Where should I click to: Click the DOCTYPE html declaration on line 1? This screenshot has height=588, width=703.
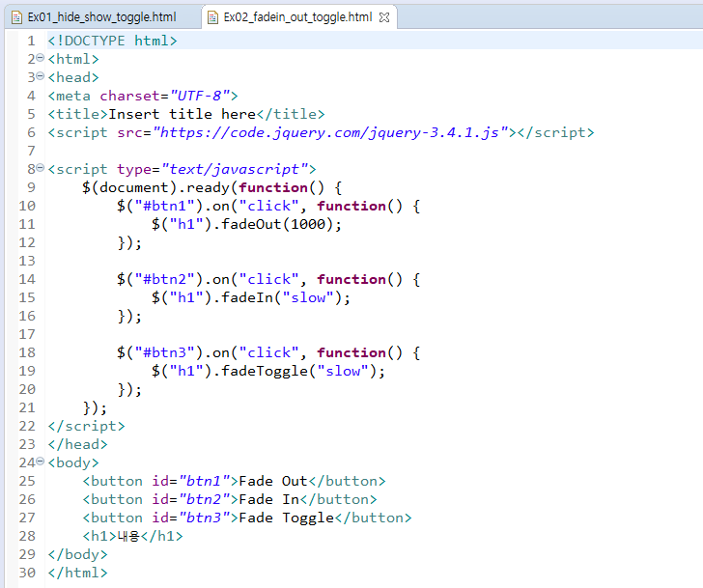pos(113,41)
